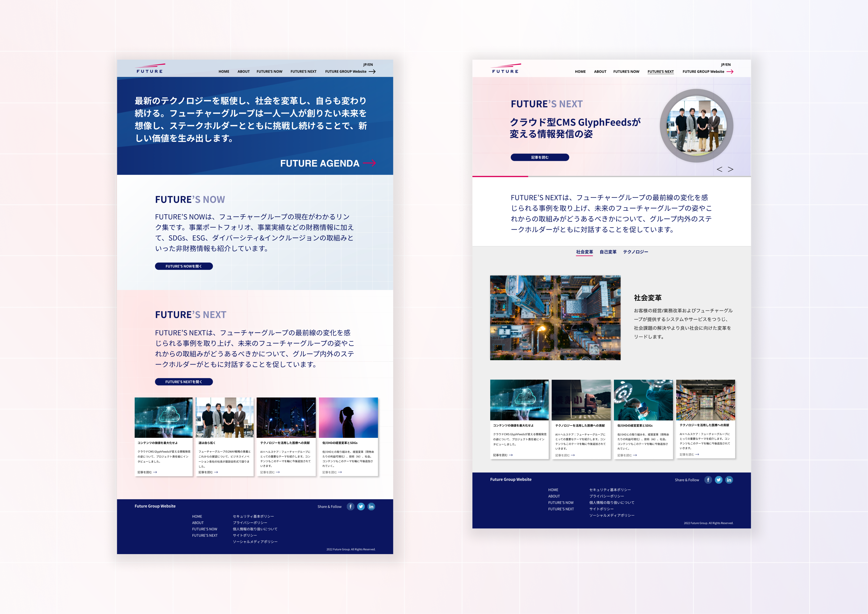
Task: Open HOME from the navigation bar
Action: (x=224, y=72)
